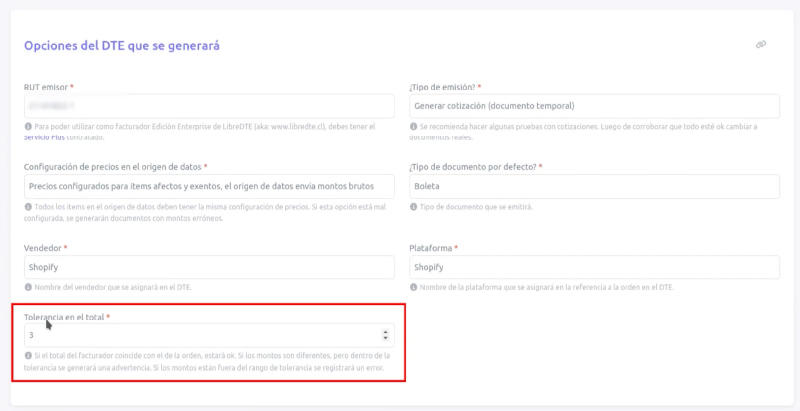
Task: Copy section link icon beside heading
Action: tap(761, 45)
